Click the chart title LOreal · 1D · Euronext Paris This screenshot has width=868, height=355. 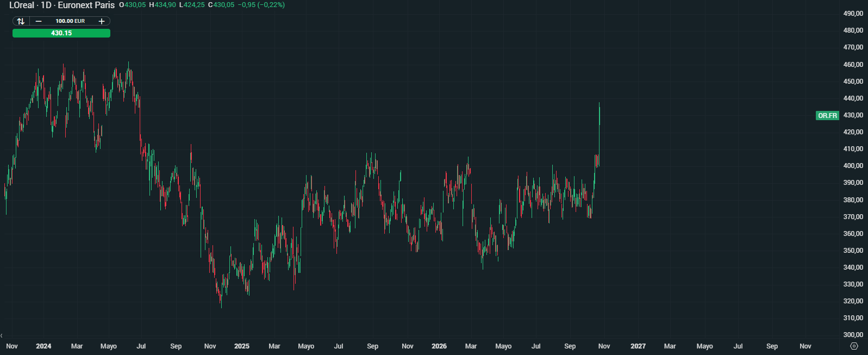coord(62,5)
